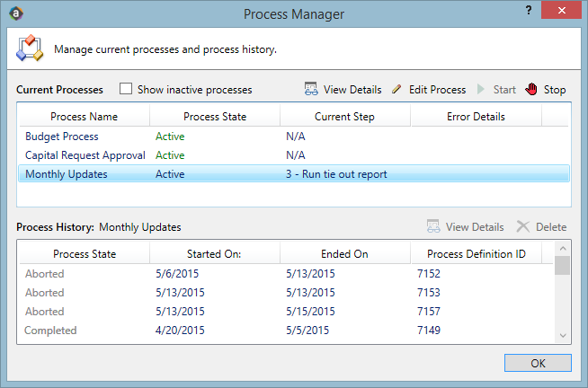Click OK to close Process Manager
Image resolution: width=588 pixels, height=388 pixels.
point(538,363)
